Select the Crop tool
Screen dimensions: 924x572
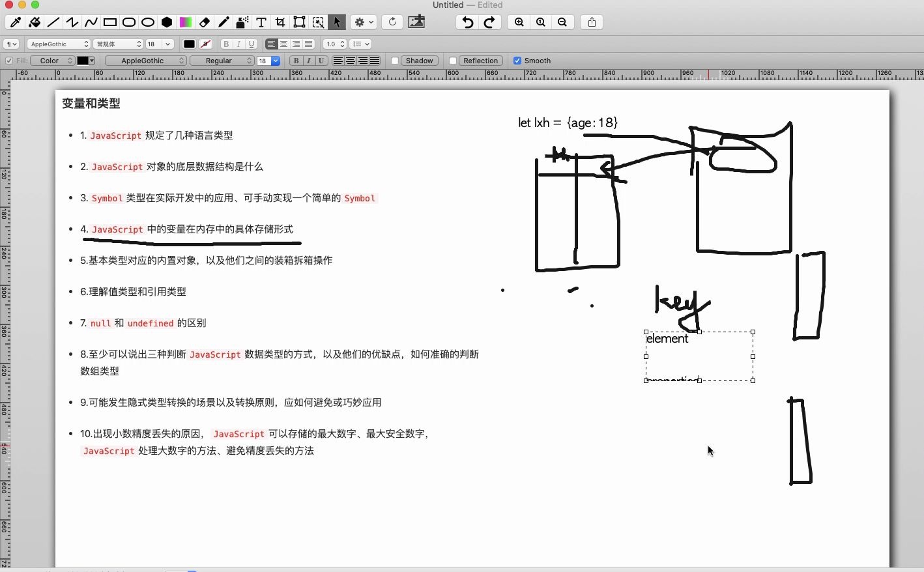[280, 22]
